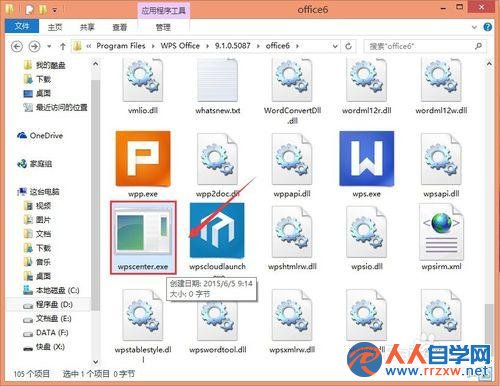Viewport: 500px width, 386px height.
Task: Click office6 in the address path
Action: click(278, 46)
